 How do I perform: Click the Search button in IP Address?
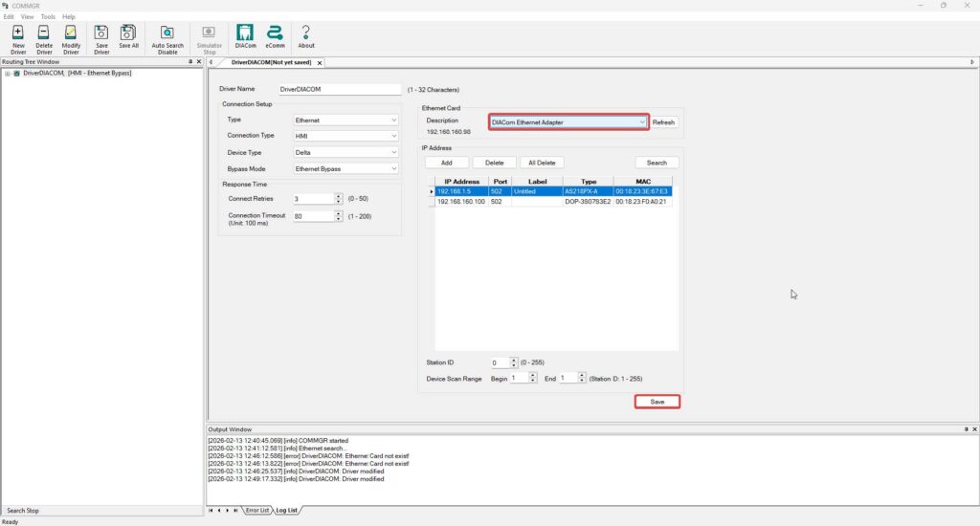[657, 163]
